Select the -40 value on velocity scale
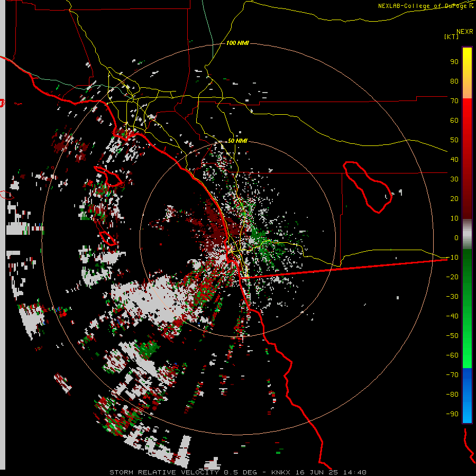This screenshot has width=476, height=476. pyautogui.click(x=452, y=316)
